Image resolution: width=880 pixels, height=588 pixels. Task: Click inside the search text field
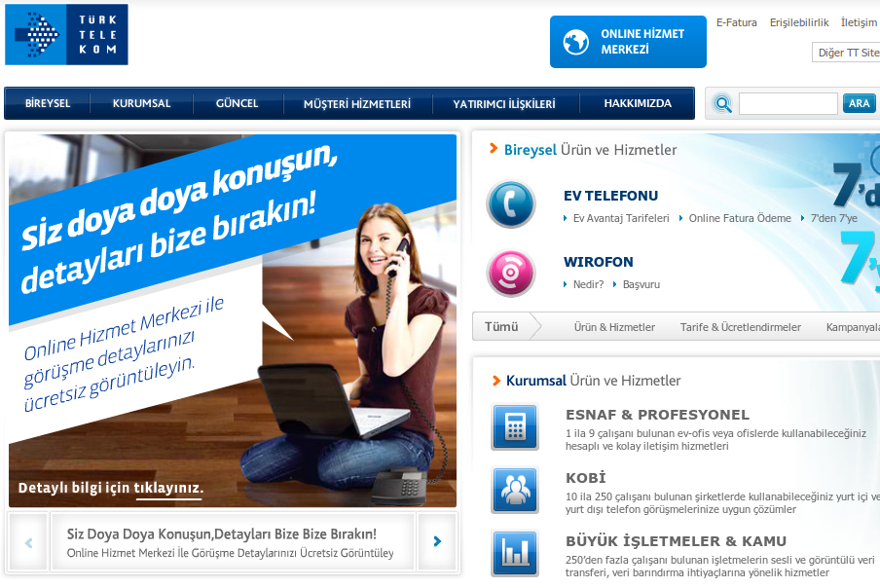(788, 104)
